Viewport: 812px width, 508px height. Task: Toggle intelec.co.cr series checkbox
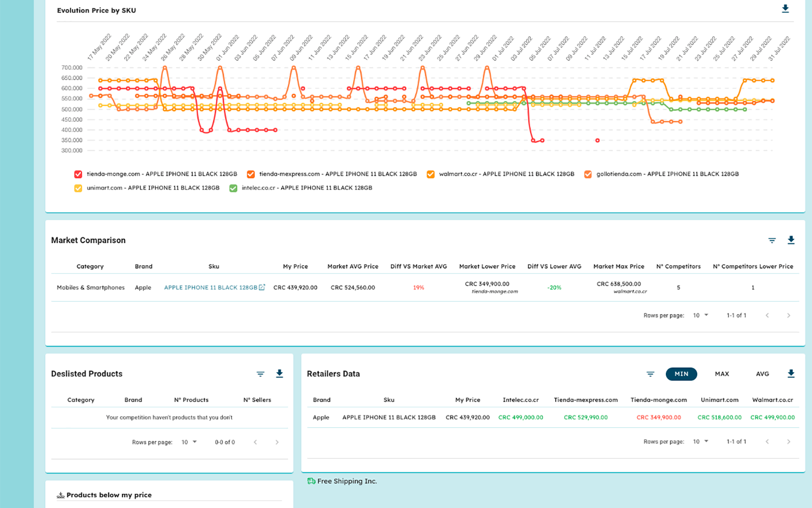click(x=233, y=188)
